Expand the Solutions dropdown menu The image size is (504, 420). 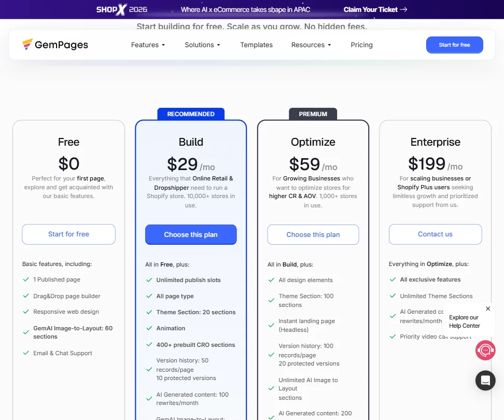pos(203,45)
